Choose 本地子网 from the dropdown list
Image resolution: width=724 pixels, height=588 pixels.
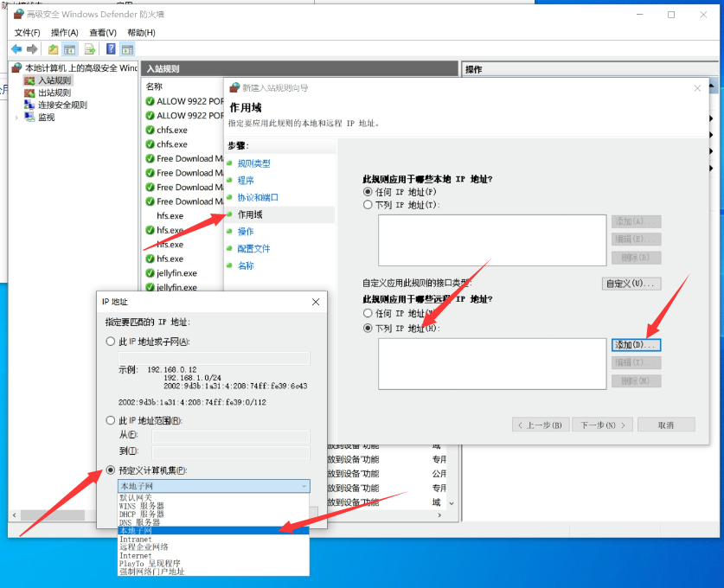click(x=214, y=531)
